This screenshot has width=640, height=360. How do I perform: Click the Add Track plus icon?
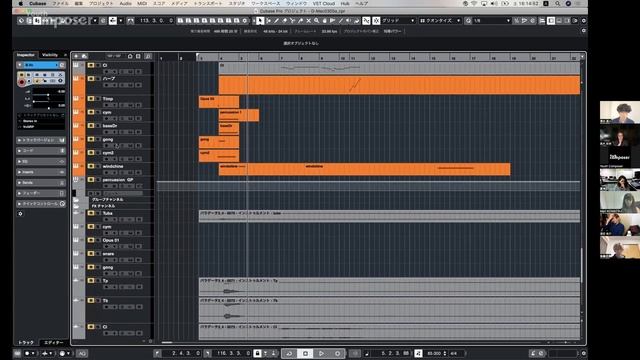pos(76,56)
